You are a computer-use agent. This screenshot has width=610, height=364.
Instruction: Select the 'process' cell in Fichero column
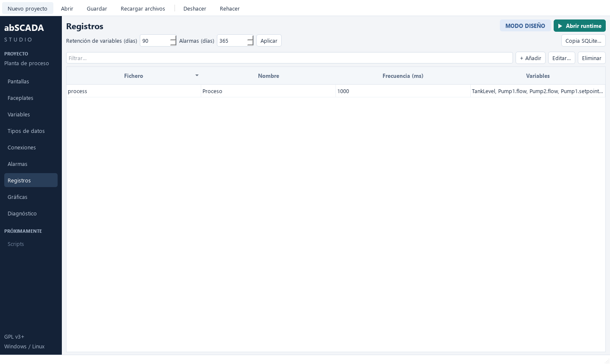pos(134,91)
